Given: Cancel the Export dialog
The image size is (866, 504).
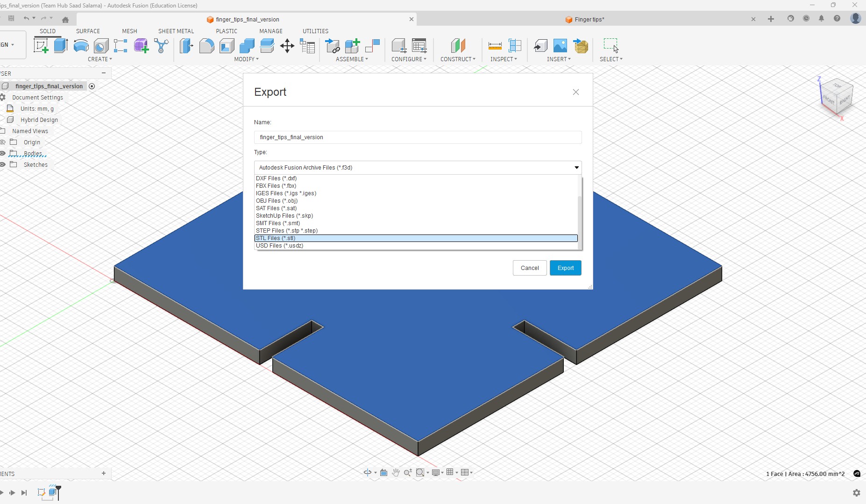Looking at the screenshot, I should click(x=530, y=268).
